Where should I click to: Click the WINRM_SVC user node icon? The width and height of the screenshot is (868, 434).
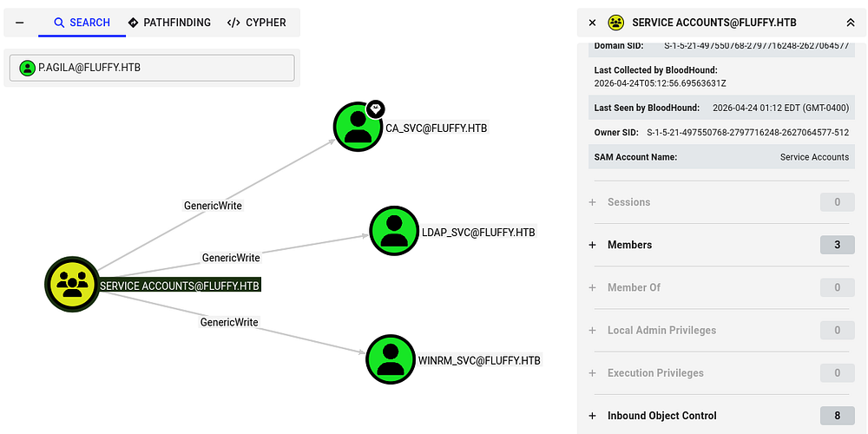tap(391, 358)
